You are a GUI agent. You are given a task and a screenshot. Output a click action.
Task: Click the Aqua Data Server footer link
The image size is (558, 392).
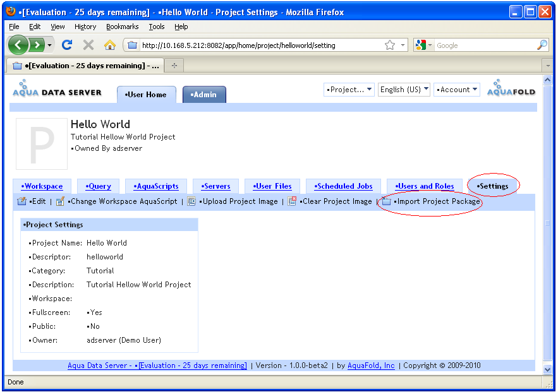[x=157, y=365]
